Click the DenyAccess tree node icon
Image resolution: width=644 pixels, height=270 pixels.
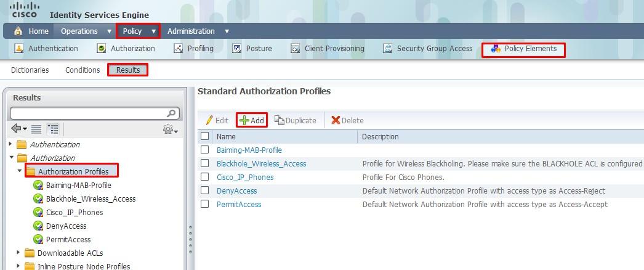38,226
